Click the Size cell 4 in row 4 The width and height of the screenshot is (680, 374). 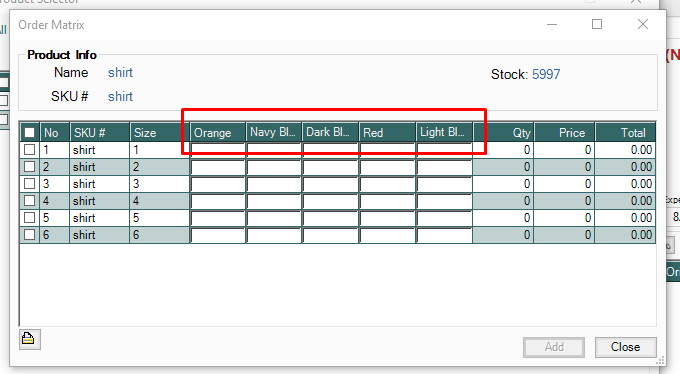(x=160, y=201)
